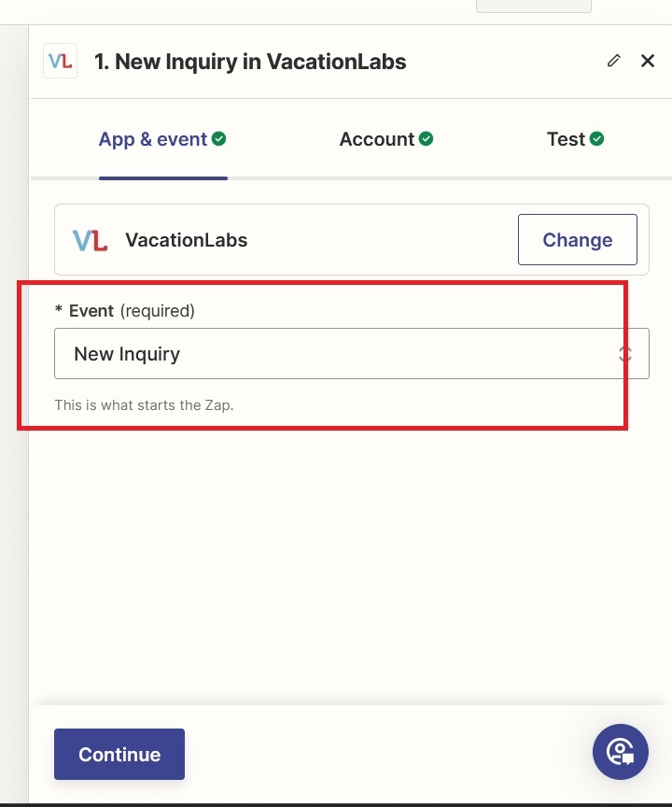Image resolution: width=672 pixels, height=807 pixels.
Task: Click the step title New Inquiry in VacationLabs
Action: pos(250,63)
